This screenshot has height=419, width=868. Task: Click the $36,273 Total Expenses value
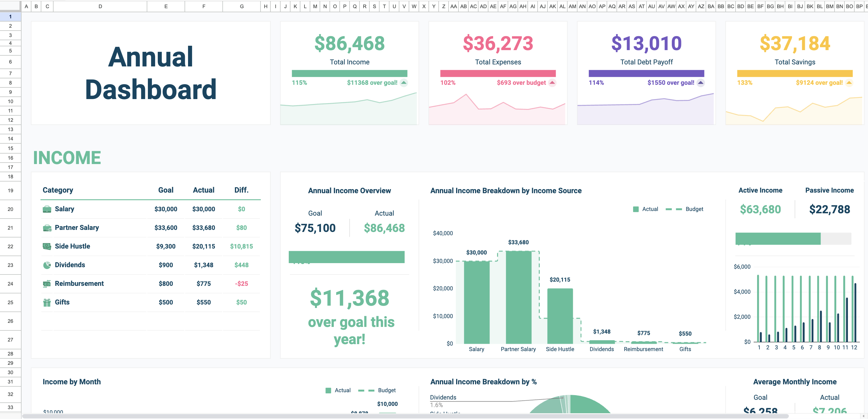point(498,43)
